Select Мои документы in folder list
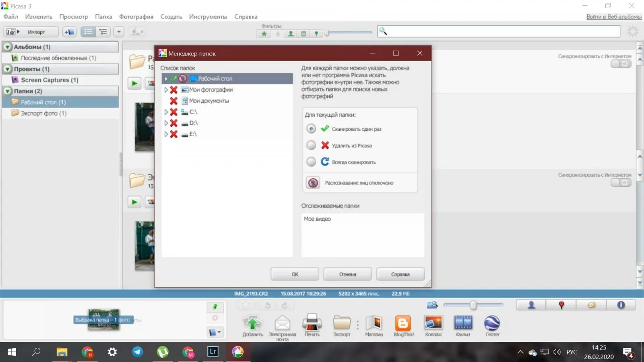644x362 pixels. click(x=209, y=101)
